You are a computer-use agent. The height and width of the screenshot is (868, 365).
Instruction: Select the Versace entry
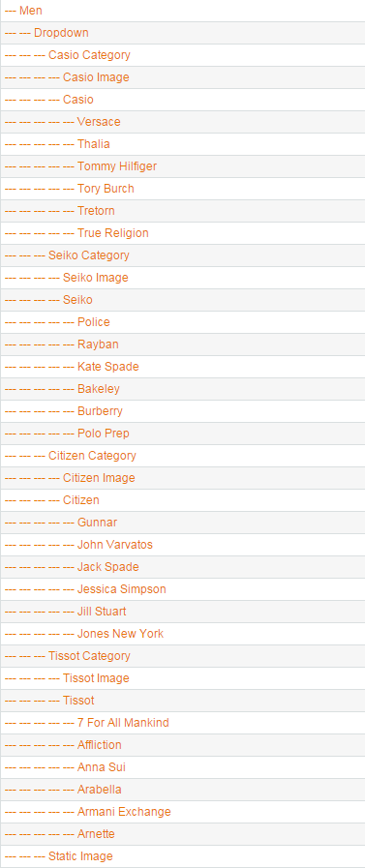pos(99,122)
